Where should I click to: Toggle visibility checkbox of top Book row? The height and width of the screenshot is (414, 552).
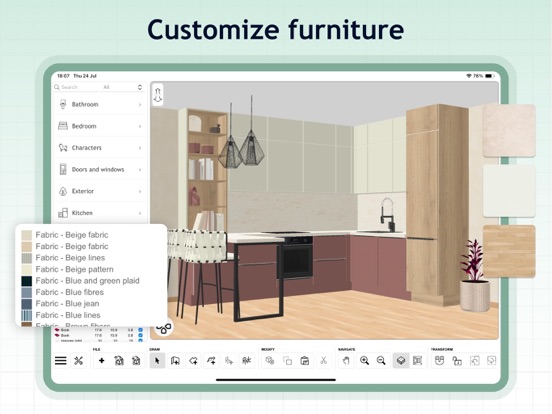[140, 330]
